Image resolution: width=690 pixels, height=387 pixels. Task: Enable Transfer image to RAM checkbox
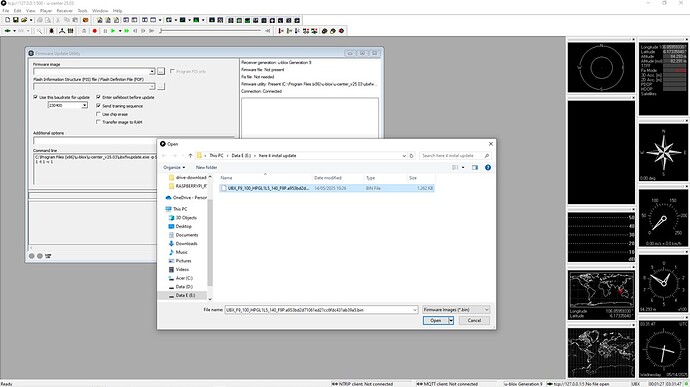(x=99, y=122)
